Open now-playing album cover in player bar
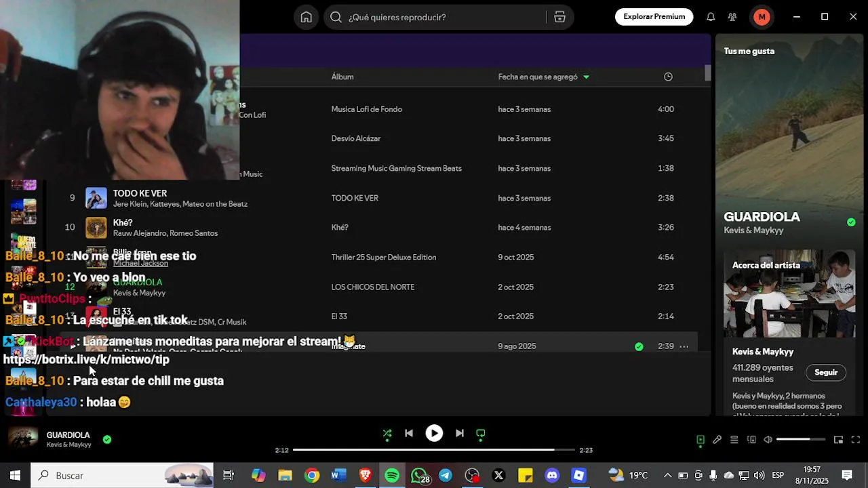Image resolution: width=868 pixels, height=488 pixels. point(22,439)
